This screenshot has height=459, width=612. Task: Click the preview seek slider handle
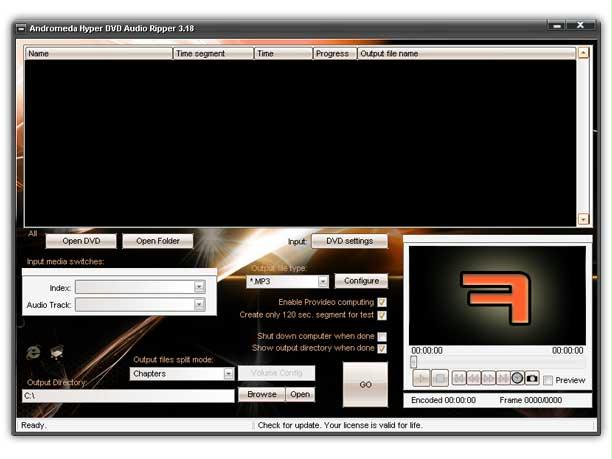click(414, 362)
